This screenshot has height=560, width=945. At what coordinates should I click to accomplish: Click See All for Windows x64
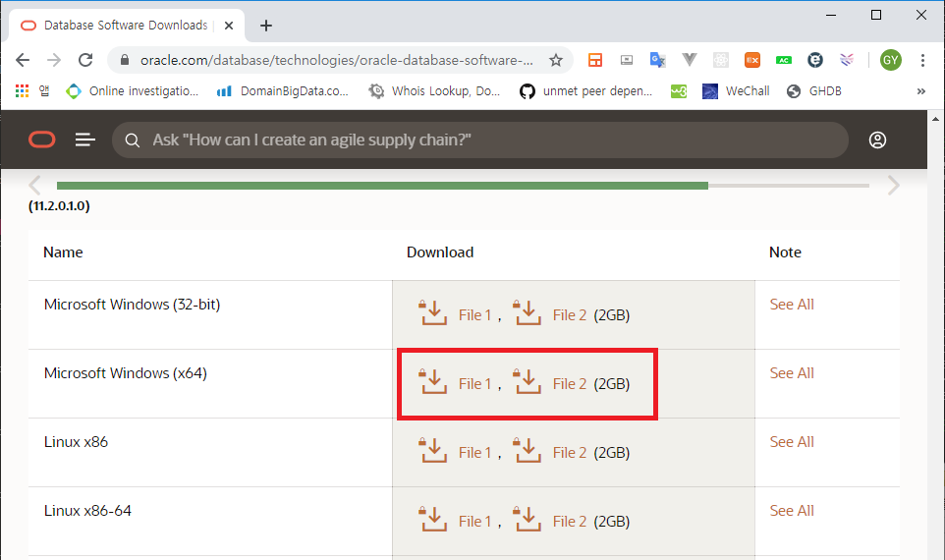(792, 373)
